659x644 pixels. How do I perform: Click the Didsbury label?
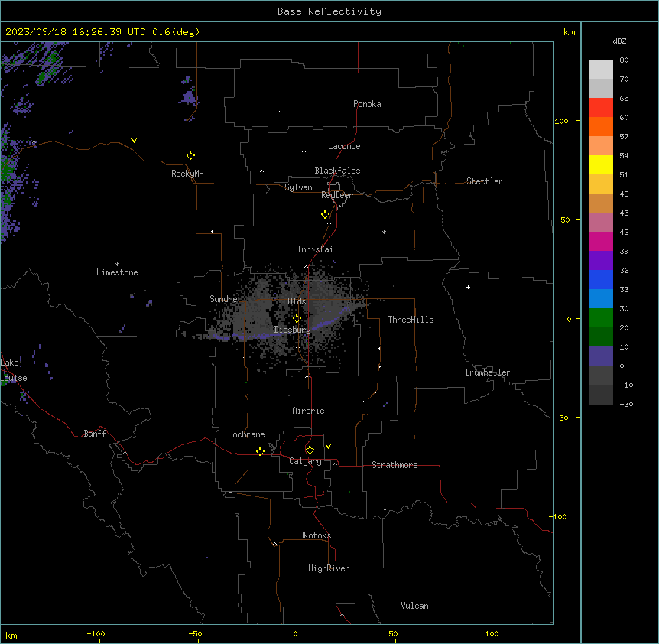[x=293, y=330]
